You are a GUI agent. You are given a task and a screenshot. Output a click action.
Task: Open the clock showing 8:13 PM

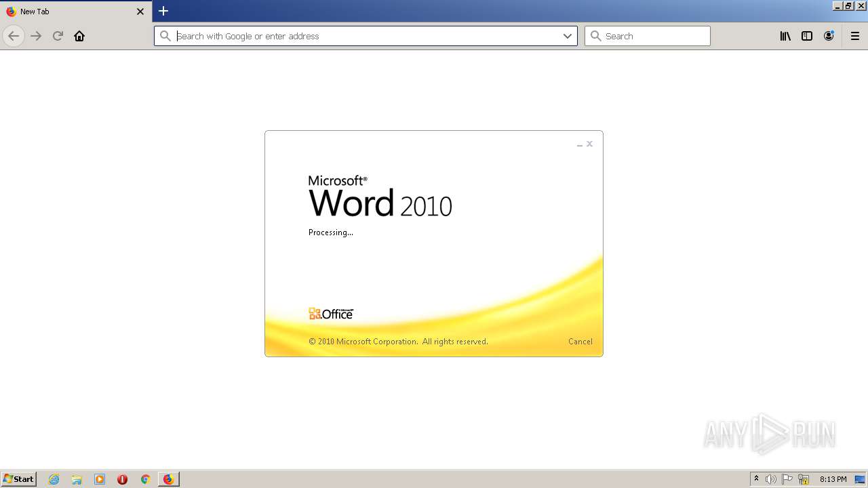click(833, 479)
